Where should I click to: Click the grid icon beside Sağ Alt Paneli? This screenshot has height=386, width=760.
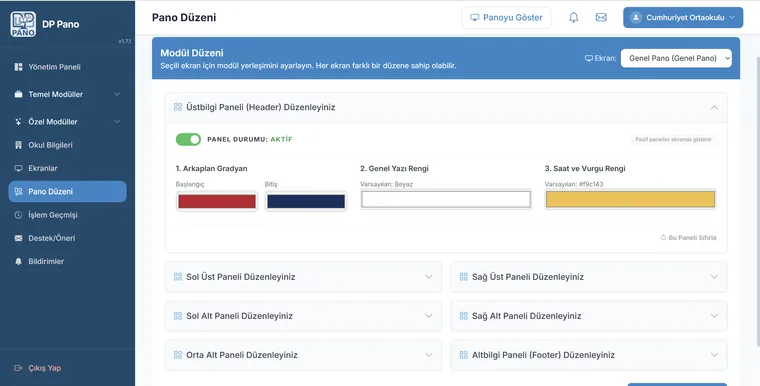click(x=463, y=316)
